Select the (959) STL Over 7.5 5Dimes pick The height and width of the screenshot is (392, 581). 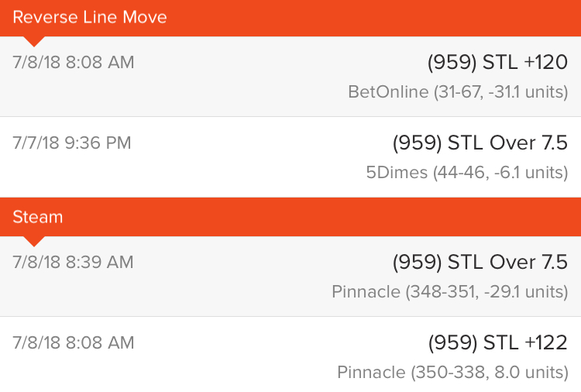480,143
